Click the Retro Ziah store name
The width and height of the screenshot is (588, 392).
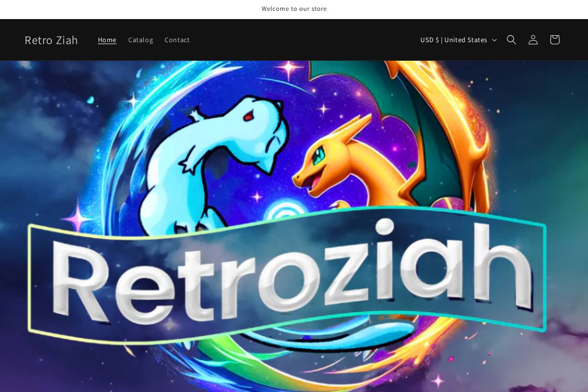click(x=51, y=40)
